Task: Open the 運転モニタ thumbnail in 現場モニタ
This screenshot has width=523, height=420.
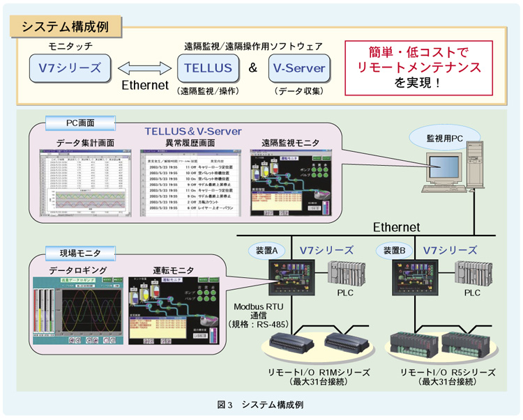Action: pos(174,311)
